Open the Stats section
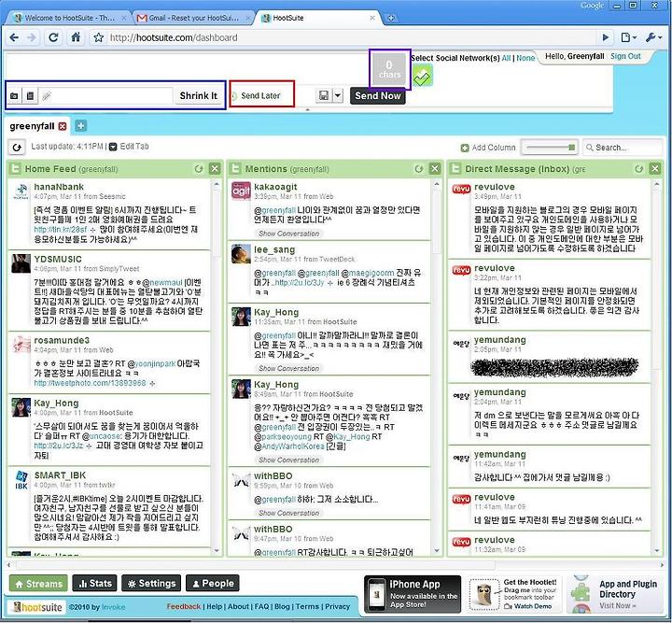The height and width of the screenshot is (623, 672). click(x=94, y=583)
